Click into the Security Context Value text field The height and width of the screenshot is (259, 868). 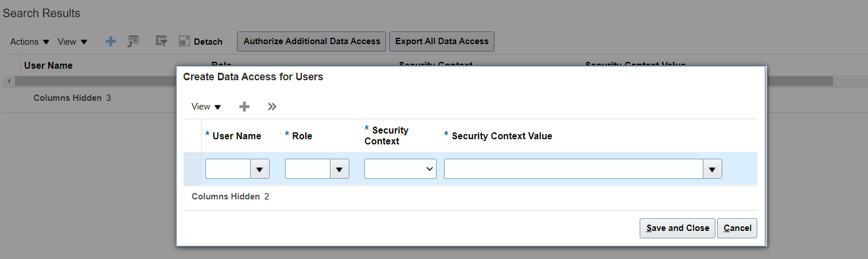click(573, 169)
